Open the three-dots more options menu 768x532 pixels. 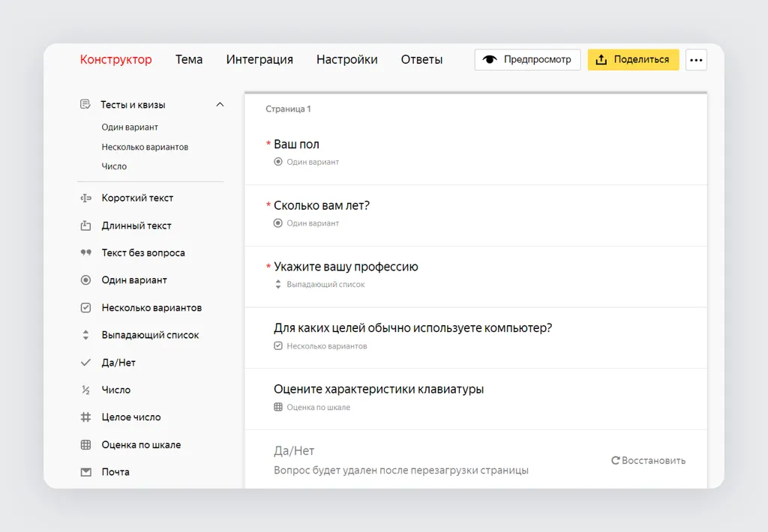click(x=696, y=60)
